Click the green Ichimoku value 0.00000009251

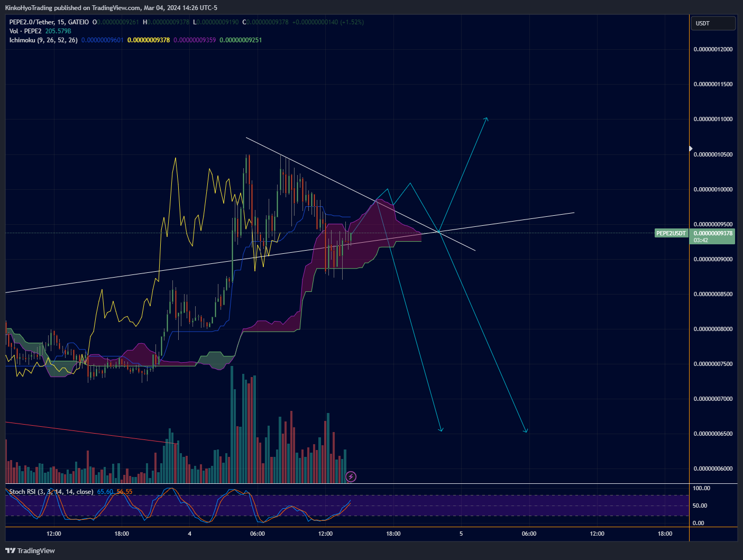241,40
